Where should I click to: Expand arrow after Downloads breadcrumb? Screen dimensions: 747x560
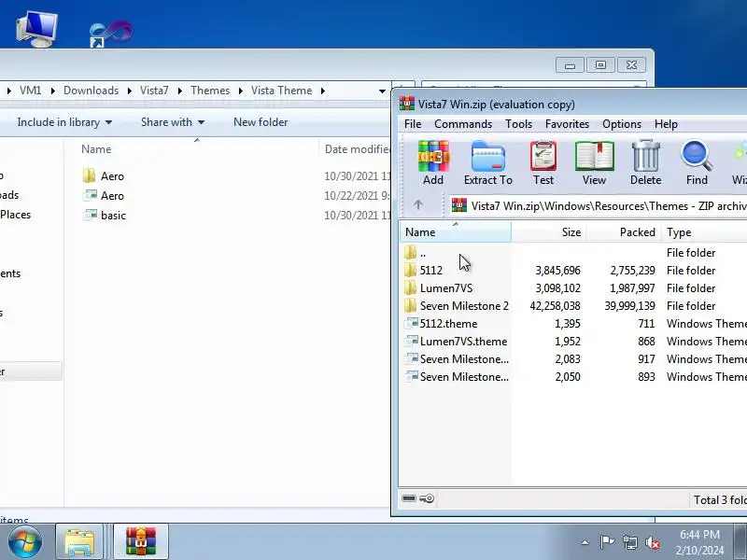(129, 91)
